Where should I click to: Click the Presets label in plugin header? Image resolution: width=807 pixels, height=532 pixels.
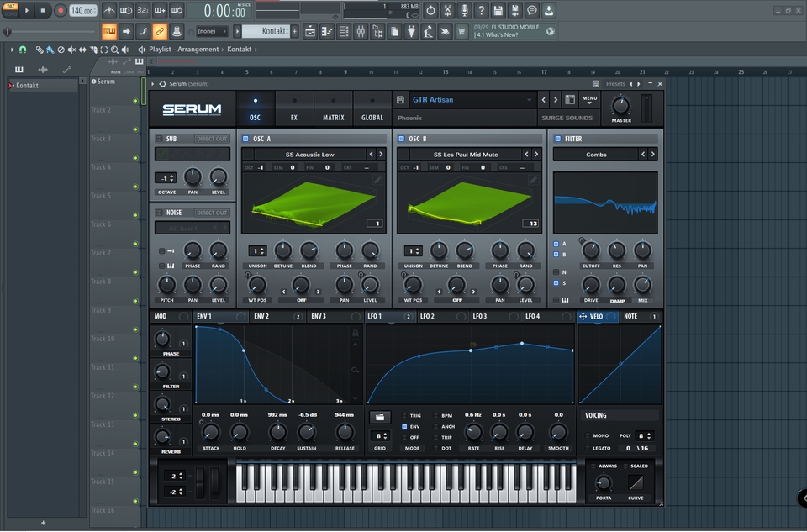615,83
